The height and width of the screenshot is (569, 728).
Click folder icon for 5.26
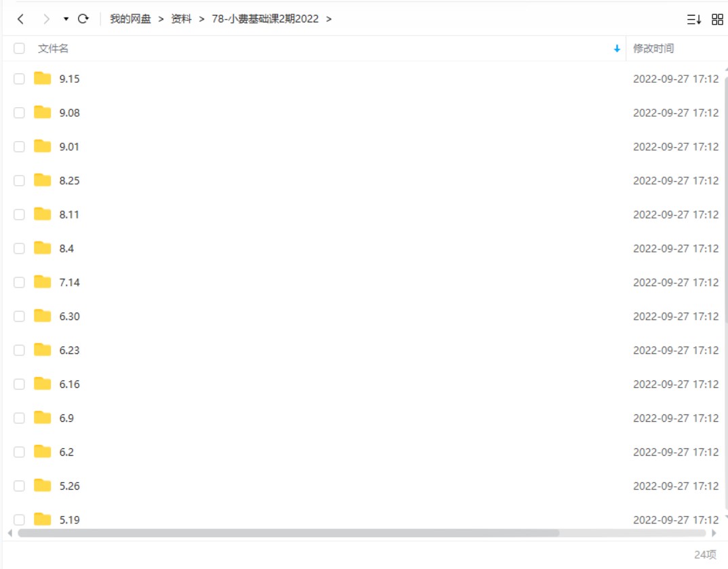(42, 485)
